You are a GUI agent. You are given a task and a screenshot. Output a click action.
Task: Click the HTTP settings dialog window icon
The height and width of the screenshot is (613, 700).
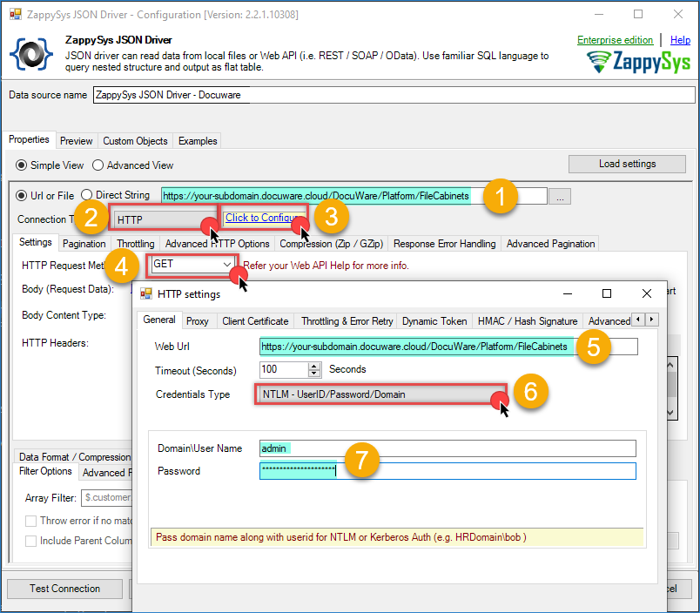(145, 293)
